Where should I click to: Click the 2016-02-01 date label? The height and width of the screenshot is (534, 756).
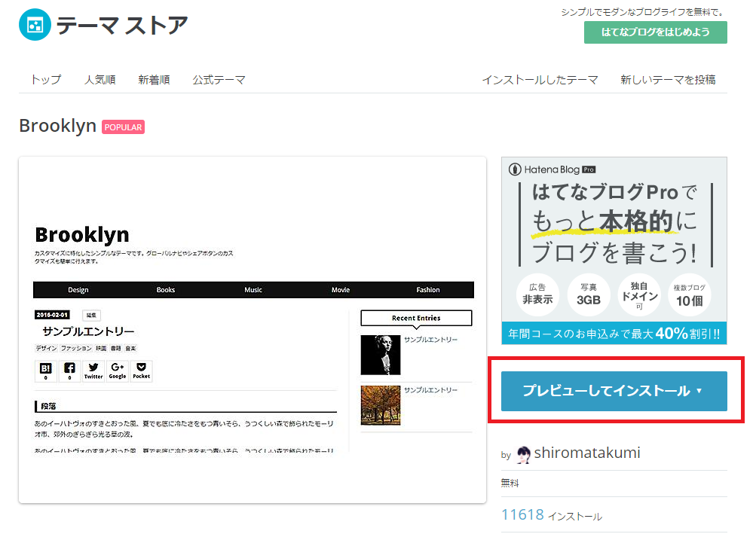pyautogui.click(x=52, y=315)
